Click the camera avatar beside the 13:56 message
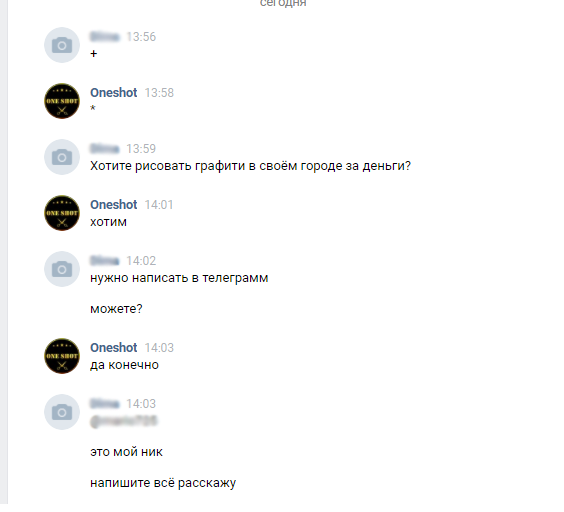The width and height of the screenshot is (564, 512). pyautogui.click(x=62, y=45)
